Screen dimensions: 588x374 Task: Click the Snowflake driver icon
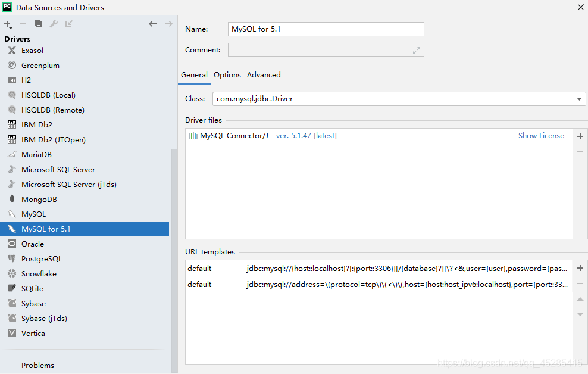[12, 273]
